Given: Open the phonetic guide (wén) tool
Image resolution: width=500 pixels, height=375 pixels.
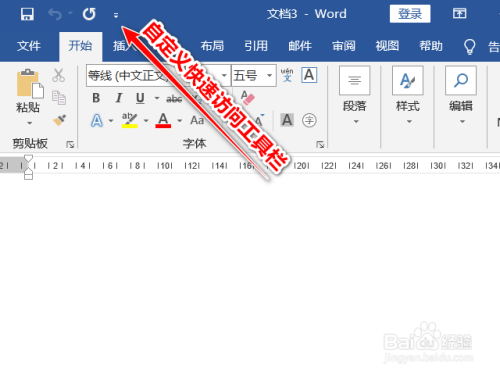Looking at the screenshot, I should 287,75.
